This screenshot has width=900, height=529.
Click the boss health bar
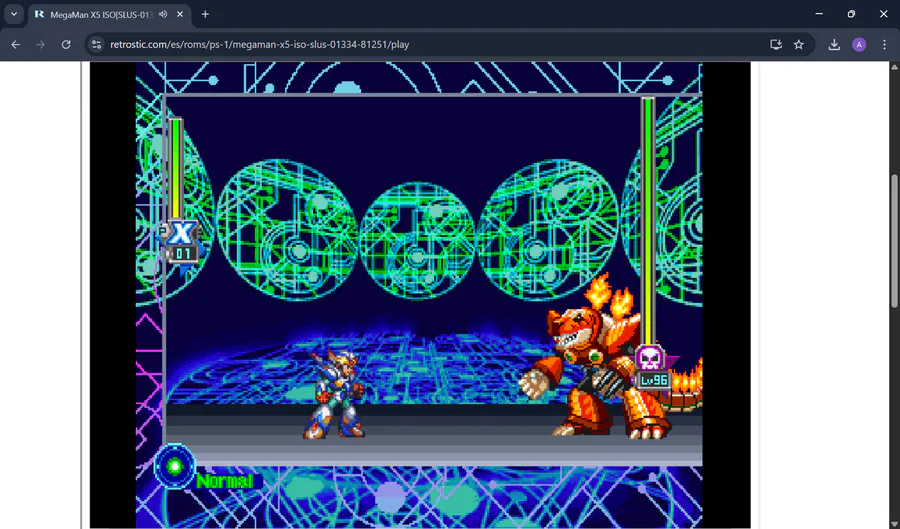(x=648, y=221)
